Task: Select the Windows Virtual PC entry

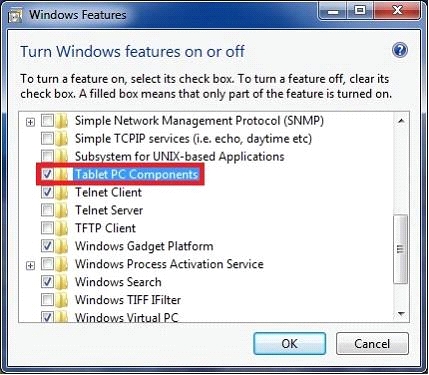Action: click(x=126, y=317)
